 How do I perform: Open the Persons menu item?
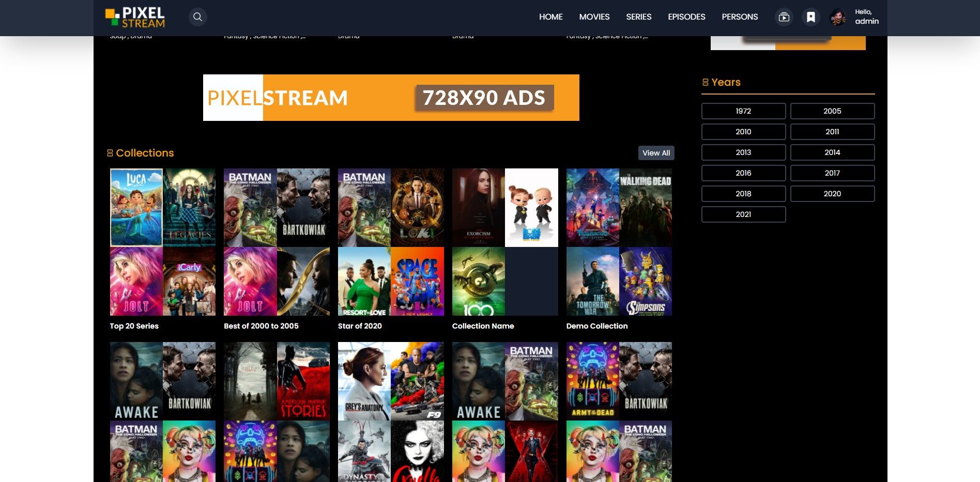click(740, 17)
